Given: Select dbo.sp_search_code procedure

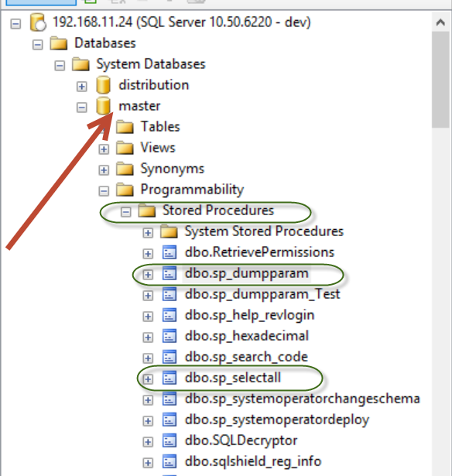Looking at the screenshot, I should (x=246, y=358).
